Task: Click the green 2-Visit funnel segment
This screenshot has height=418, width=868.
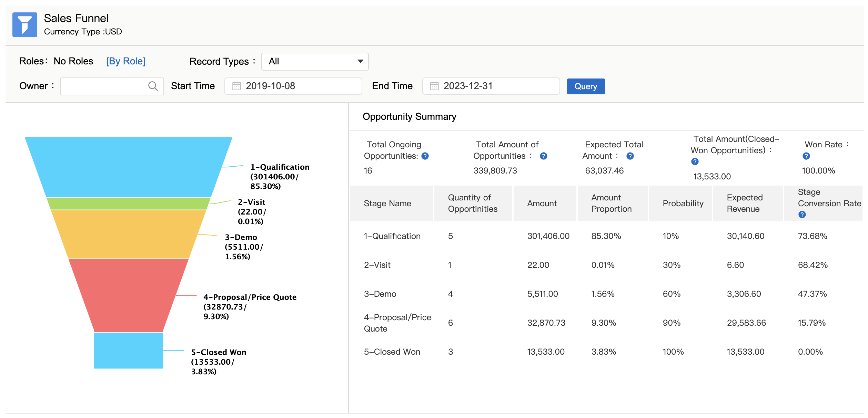Action: coord(128,204)
